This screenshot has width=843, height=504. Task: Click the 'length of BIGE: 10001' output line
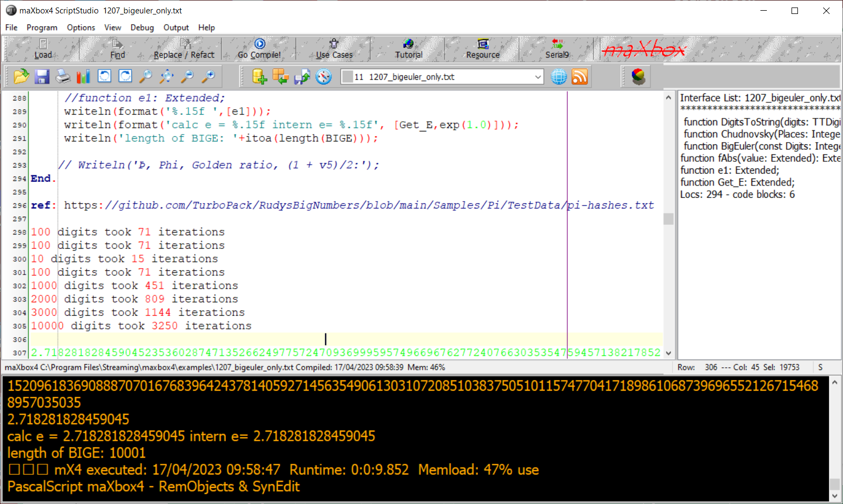77,453
